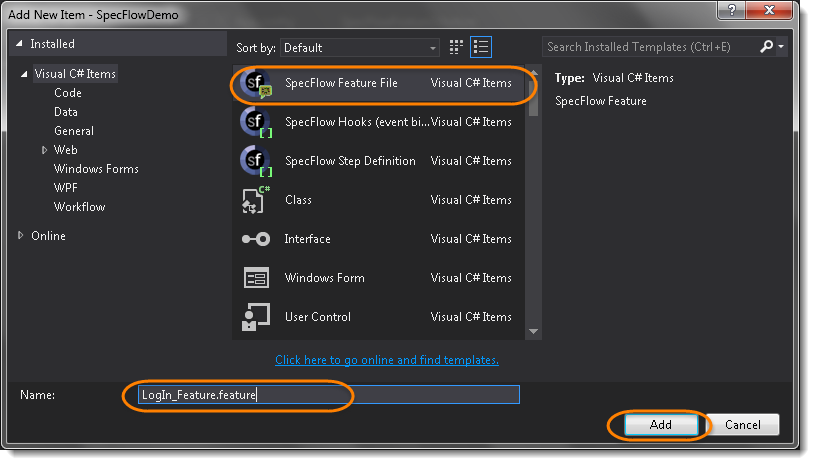Focus the Search Installed Templates box
The height and width of the screenshot is (465, 815).
click(651, 47)
